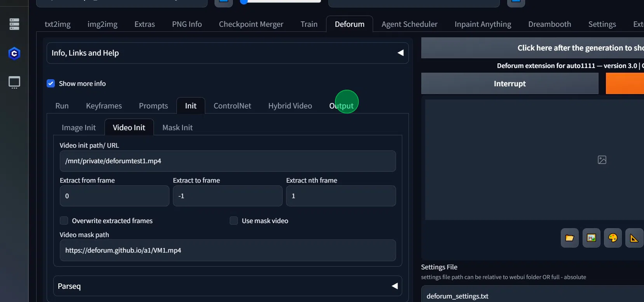Screen dimensions: 644x302
Task: Click the 'Click here after the generation' button
Action: (x=532, y=48)
